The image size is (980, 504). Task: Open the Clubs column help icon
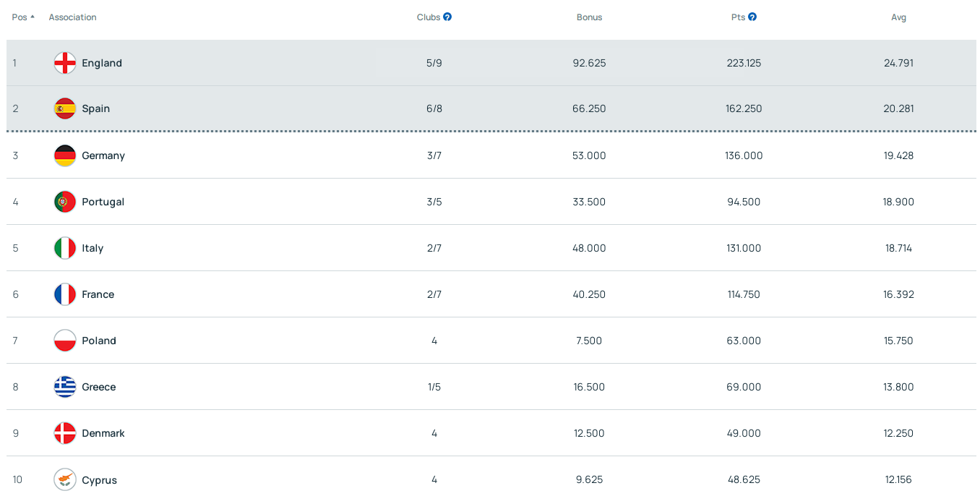(447, 17)
